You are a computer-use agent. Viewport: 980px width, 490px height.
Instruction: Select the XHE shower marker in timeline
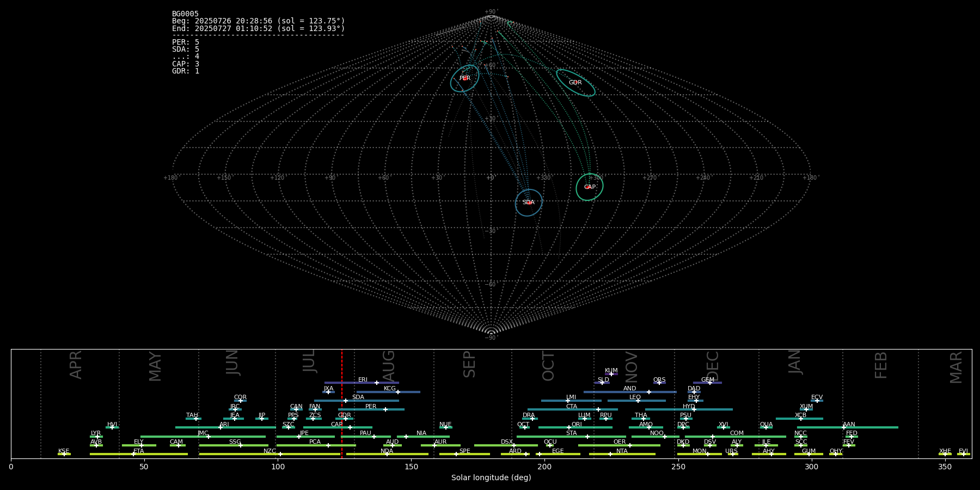pos(945,454)
